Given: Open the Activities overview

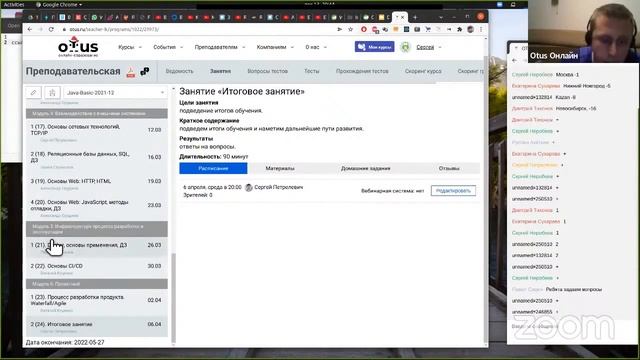Looking at the screenshot, I should pyautogui.click(x=14, y=4).
